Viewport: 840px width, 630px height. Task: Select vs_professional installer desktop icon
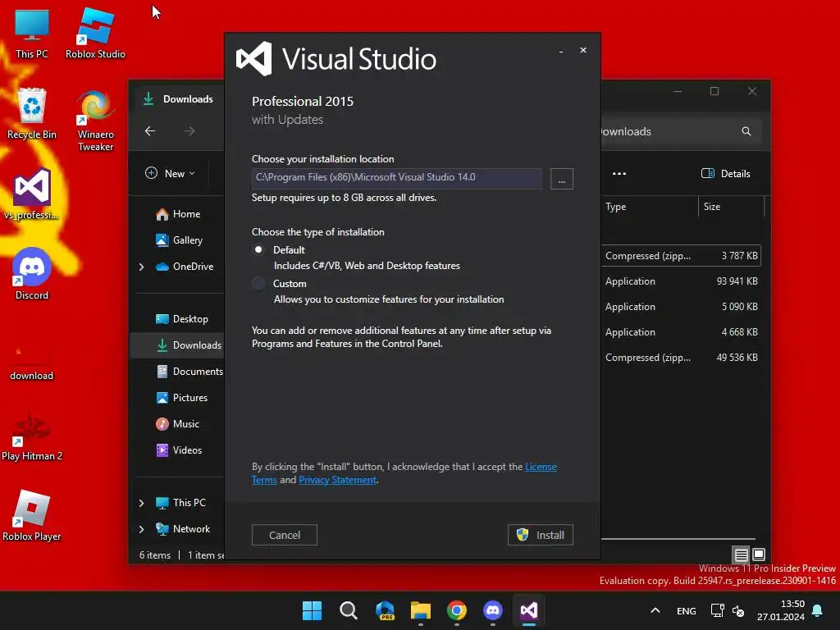(x=32, y=195)
